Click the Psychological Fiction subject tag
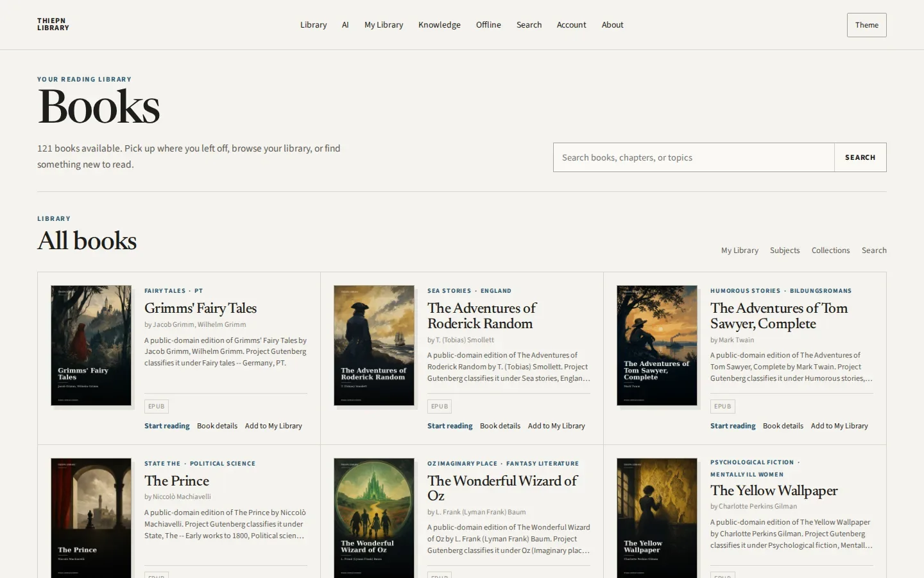The height and width of the screenshot is (578, 924). [x=752, y=462]
